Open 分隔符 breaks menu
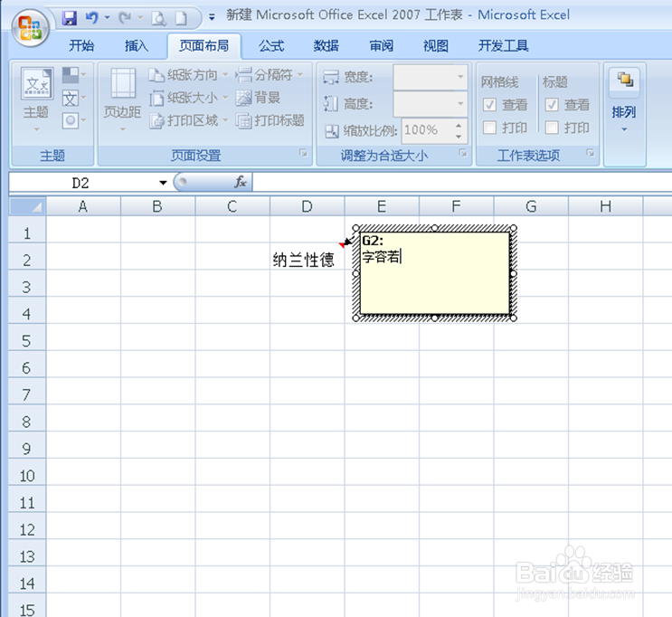The height and width of the screenshot is (617, 672). point(270,75)
